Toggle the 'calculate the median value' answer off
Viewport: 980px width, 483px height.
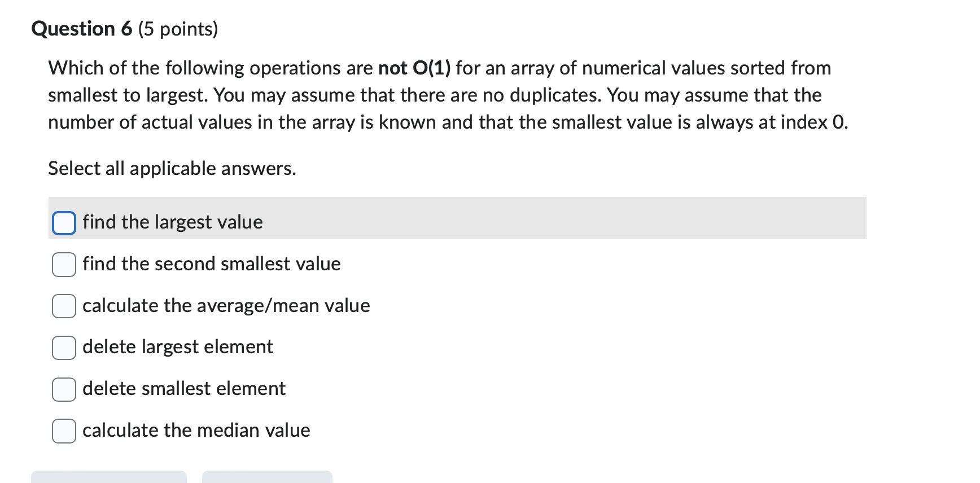coord(63,431)
